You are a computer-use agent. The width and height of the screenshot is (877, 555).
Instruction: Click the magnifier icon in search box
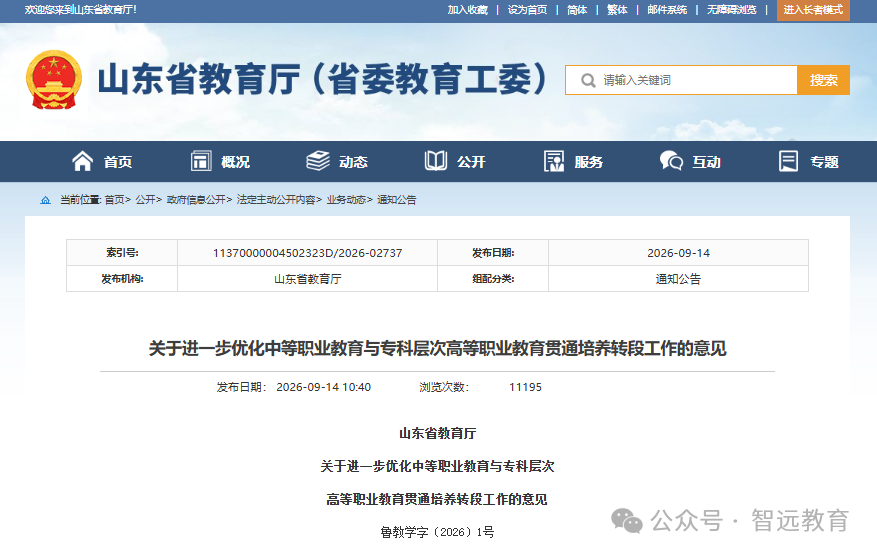pyautogui.click(x=588, y=81)
